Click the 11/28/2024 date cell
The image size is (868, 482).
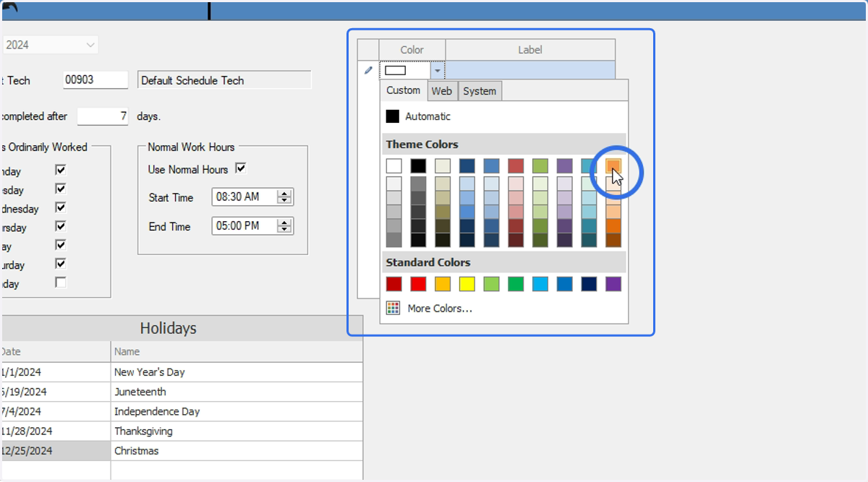[x=56, y=431]
